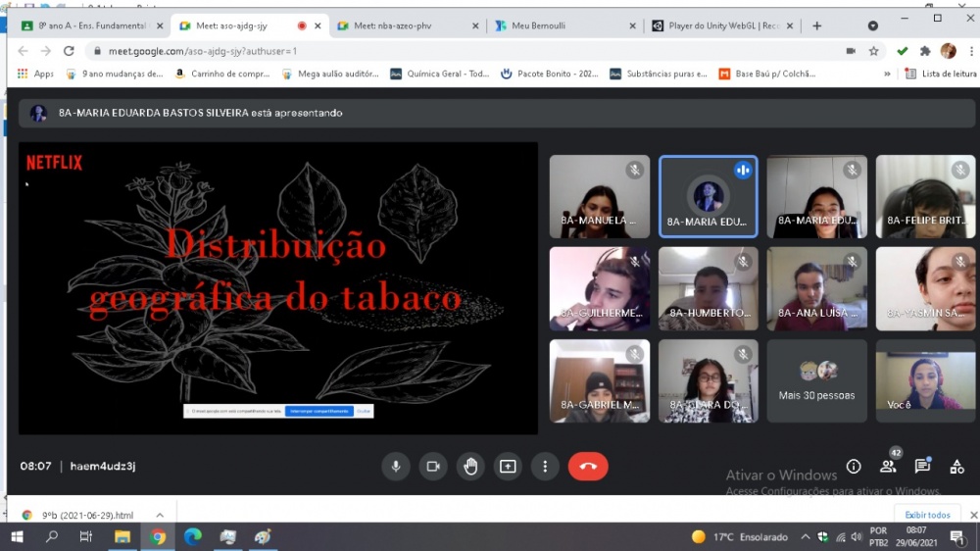Click the Você self-view tile

pyautogui.click(x=926, y=380)
